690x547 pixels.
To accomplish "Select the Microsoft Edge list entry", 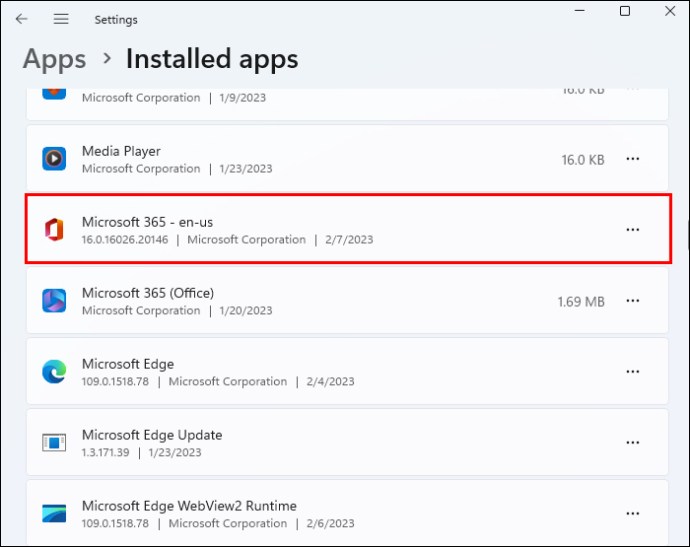I will pos(300,372).
